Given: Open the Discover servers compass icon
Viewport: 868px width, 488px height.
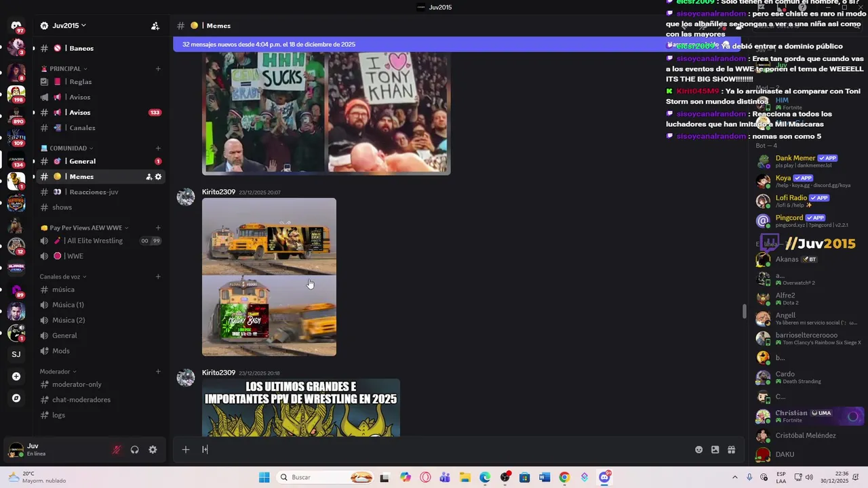Looking at the screenshot, I should [x=16, y=398].
